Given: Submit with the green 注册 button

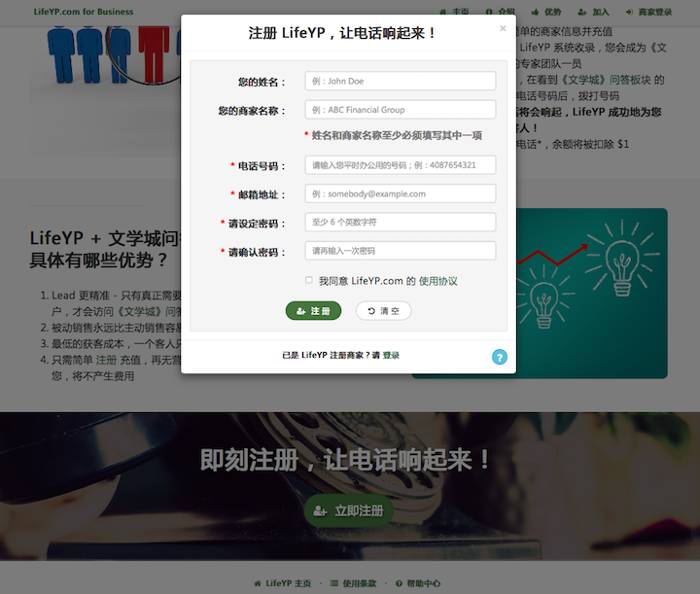Looking at the screenshot, I should [313, 311].
